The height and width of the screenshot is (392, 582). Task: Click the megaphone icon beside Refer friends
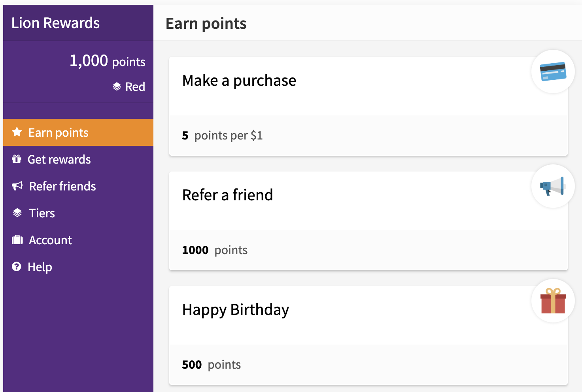17,186
